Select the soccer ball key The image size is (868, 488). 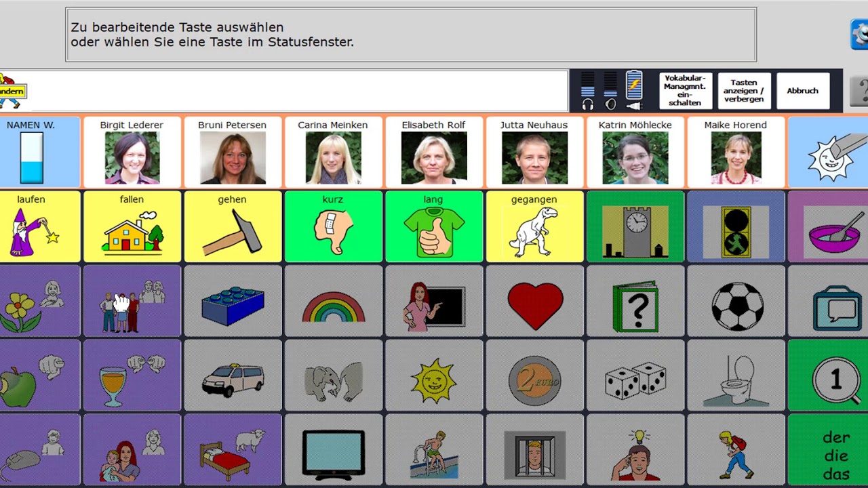736,301
